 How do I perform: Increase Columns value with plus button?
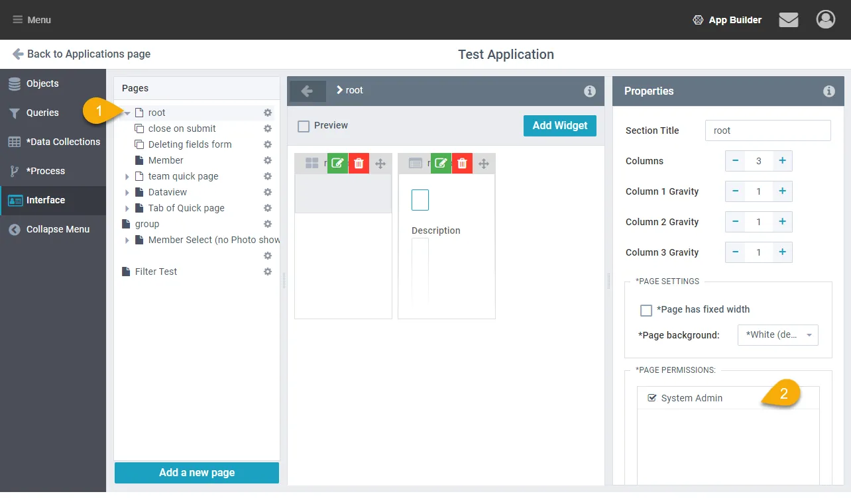pyautogui.click(x=782, y=161)
